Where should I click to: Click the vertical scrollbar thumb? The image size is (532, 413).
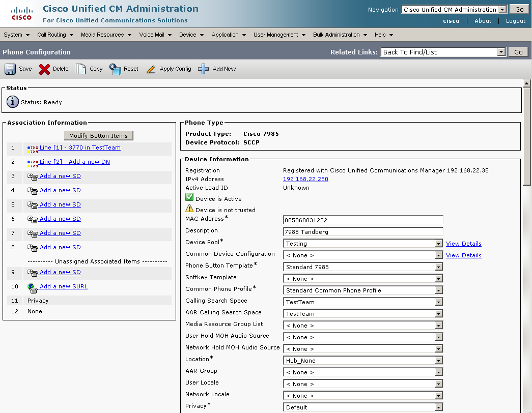526,136
